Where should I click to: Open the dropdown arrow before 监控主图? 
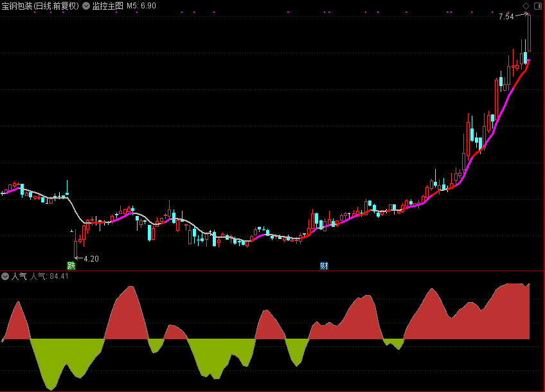86,6
